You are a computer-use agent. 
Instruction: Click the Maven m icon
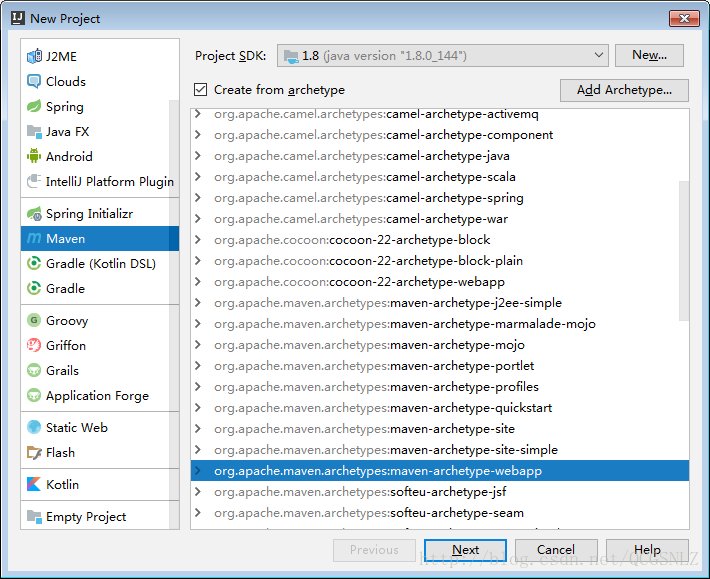pyautogui.click(x=34, y=238)
